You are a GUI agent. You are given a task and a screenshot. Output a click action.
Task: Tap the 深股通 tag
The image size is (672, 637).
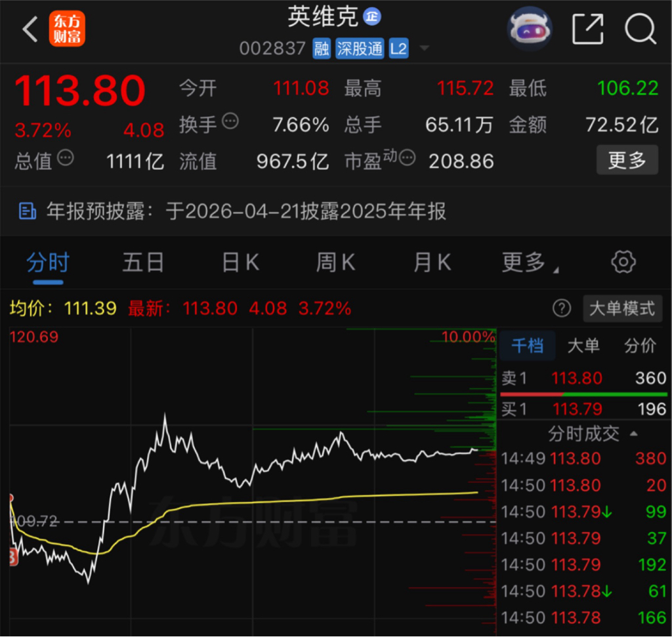[x=360, y=49]
